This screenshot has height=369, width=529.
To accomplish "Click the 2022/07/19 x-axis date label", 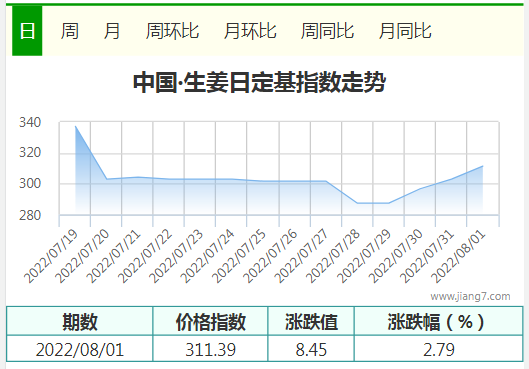I will click(51, 256).
